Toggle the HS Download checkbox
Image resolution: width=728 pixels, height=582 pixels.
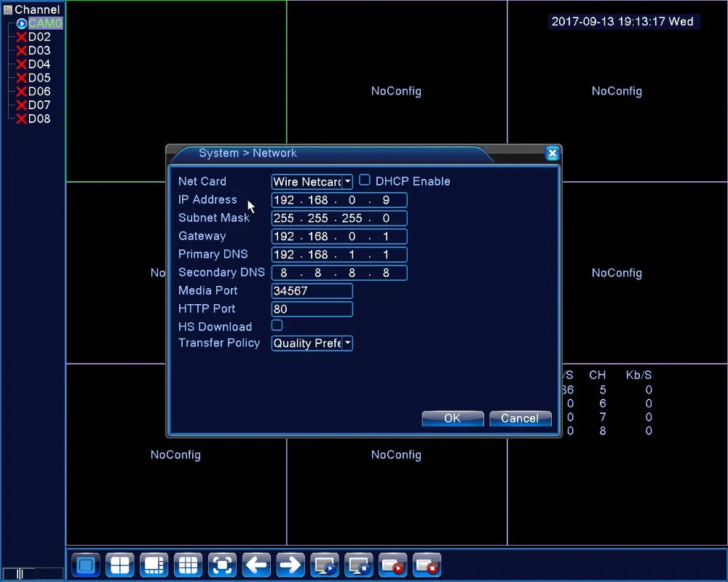click(277, 325)
